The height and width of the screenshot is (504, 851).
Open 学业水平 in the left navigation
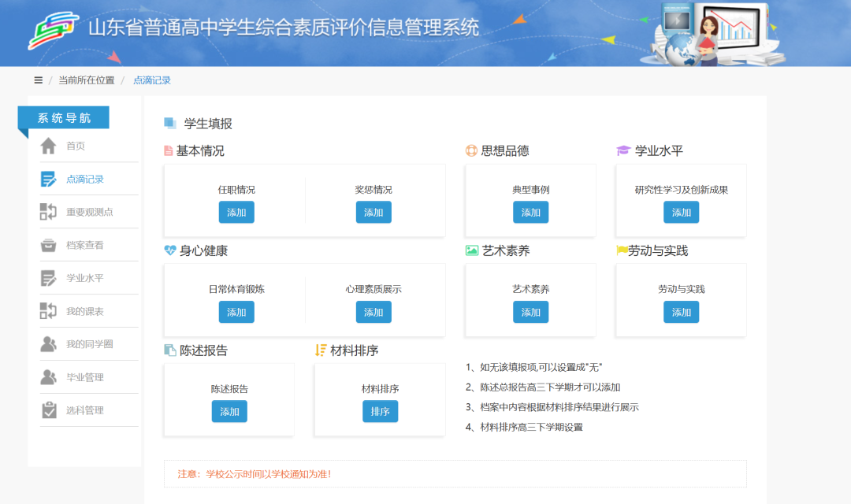point(84,278)
